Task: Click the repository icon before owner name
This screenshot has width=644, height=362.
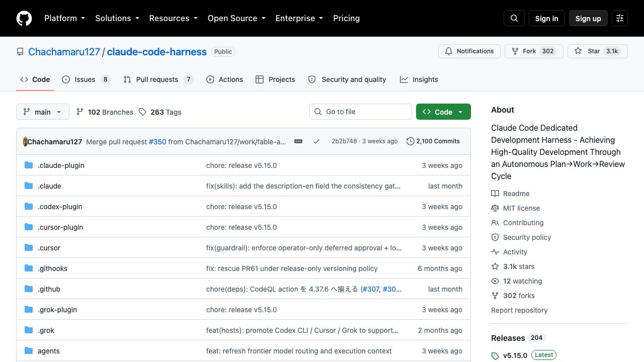Action: [x=20, y=52]
